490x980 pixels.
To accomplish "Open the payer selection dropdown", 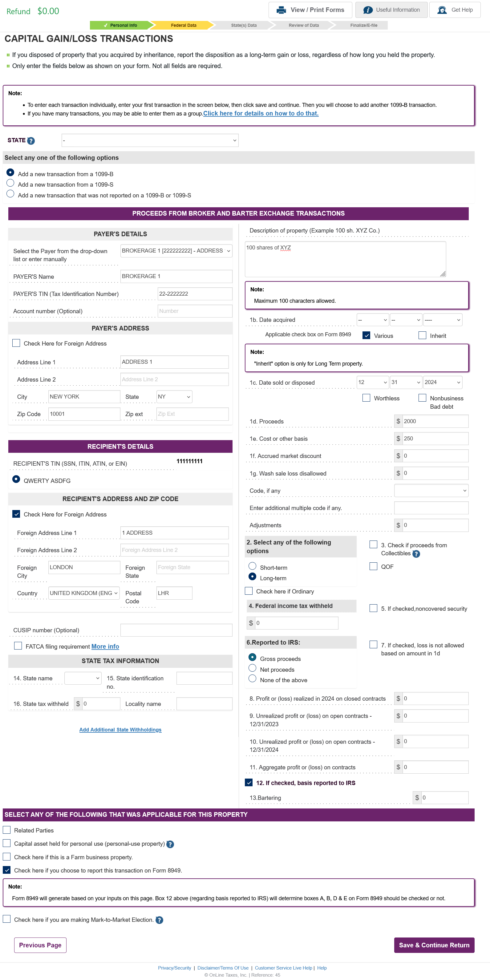I will (x=176, y=251).
